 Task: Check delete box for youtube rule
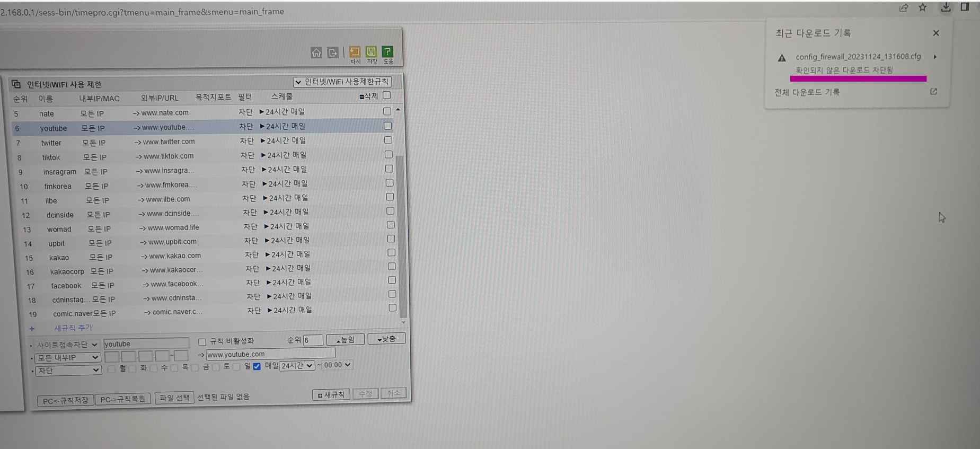(x=388, y=126)
